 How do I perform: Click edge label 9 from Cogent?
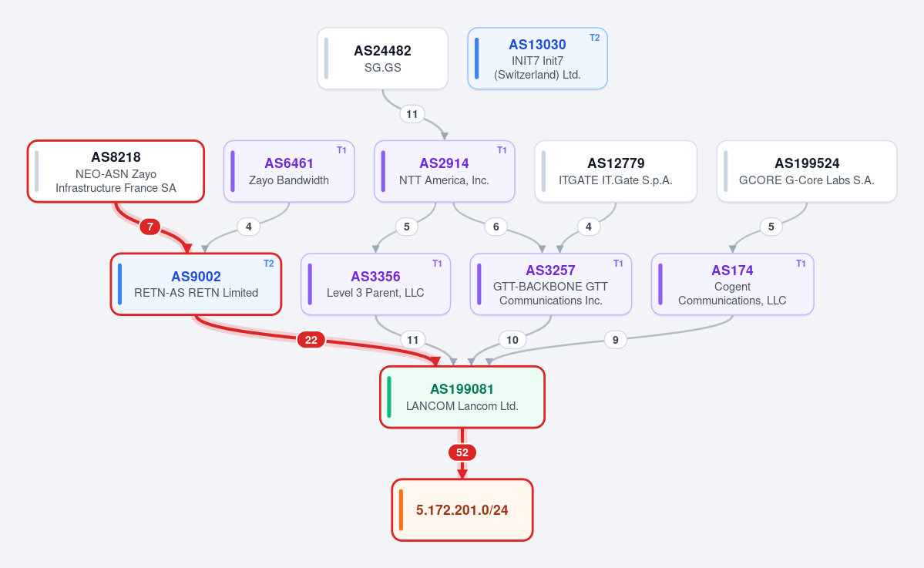pyautogui.click(x=615, y=340)
